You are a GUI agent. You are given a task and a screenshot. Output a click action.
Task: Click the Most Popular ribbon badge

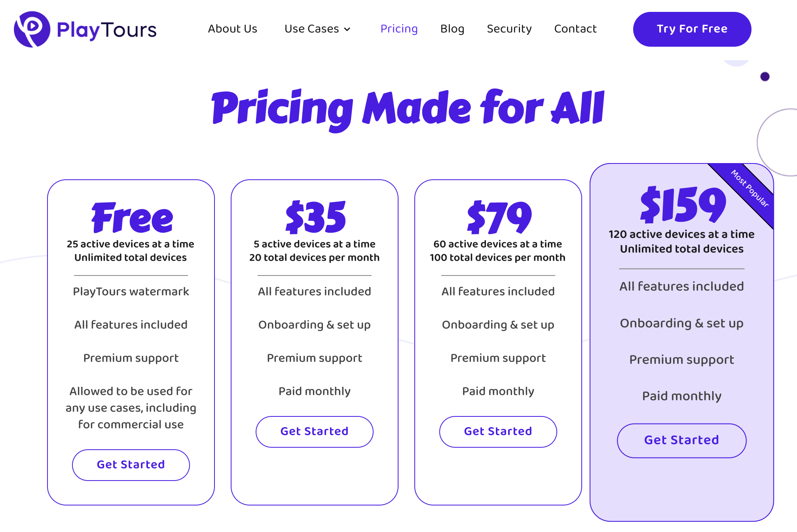[749, 189]
